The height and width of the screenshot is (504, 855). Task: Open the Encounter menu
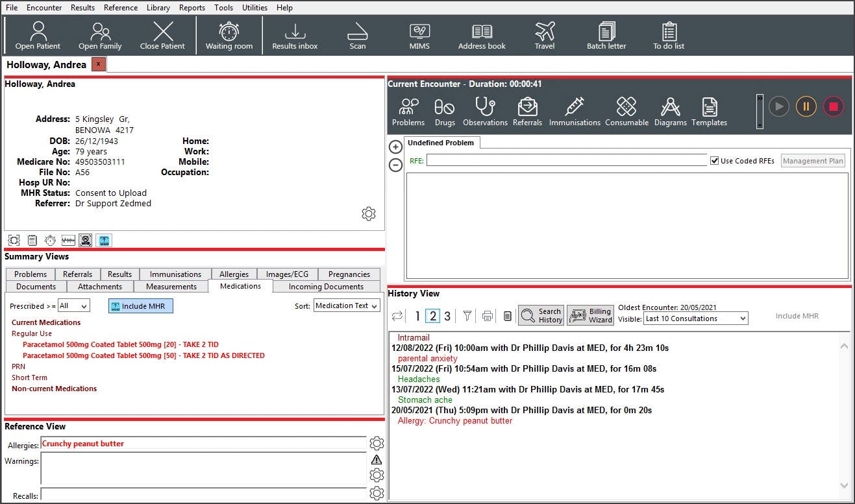44,7
